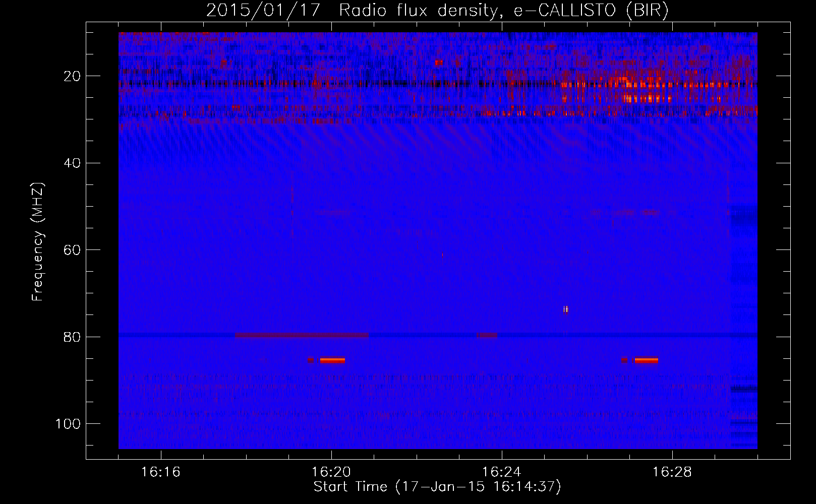Viewport: 816px width, 504px height.
Task: Click the '16:24' time tick label
Action: (502, 472)
